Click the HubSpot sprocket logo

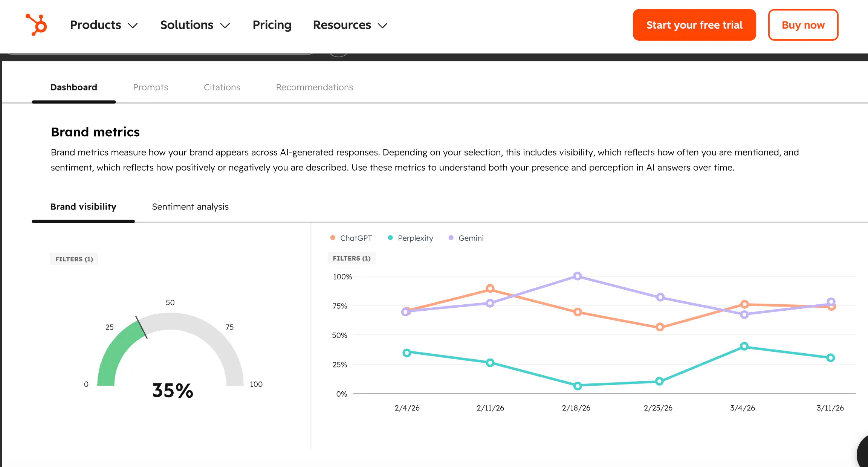(36, 25)
